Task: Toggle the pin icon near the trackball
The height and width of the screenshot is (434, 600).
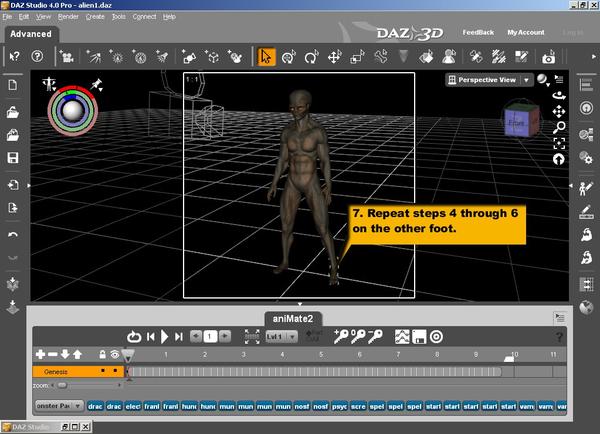Action: pyautogui.click(x=97, y=85)
